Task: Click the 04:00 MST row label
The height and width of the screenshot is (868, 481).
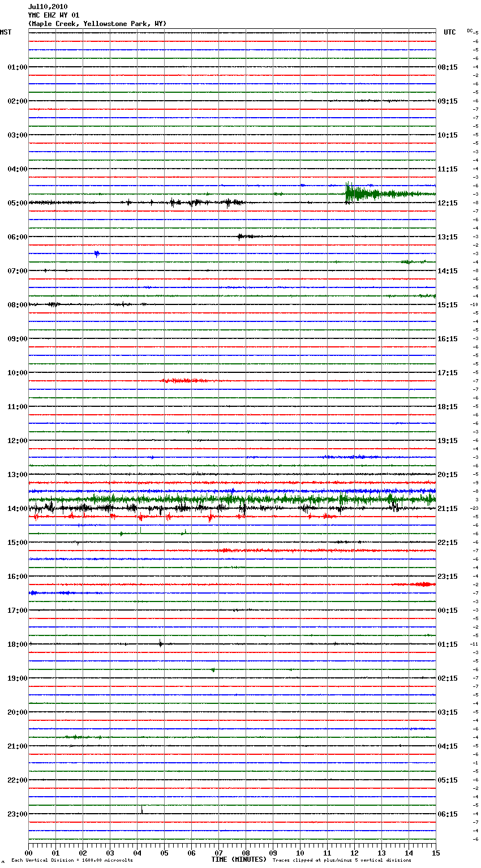Action: click(x=18, y=169)
